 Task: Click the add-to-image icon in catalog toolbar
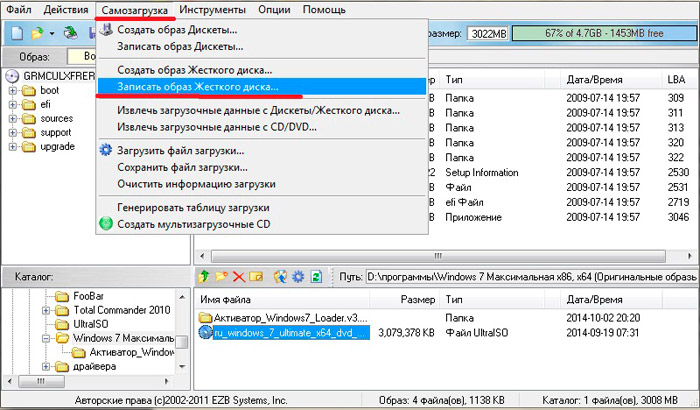(280, 277)
